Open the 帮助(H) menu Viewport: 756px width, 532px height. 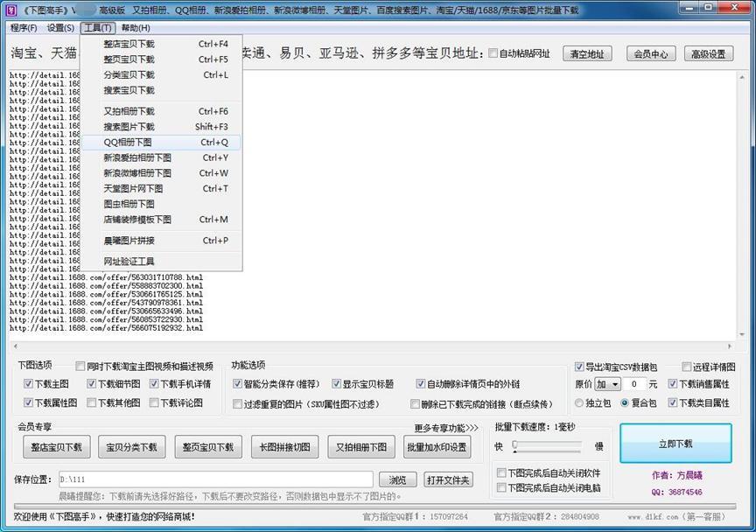click(136, 28)
